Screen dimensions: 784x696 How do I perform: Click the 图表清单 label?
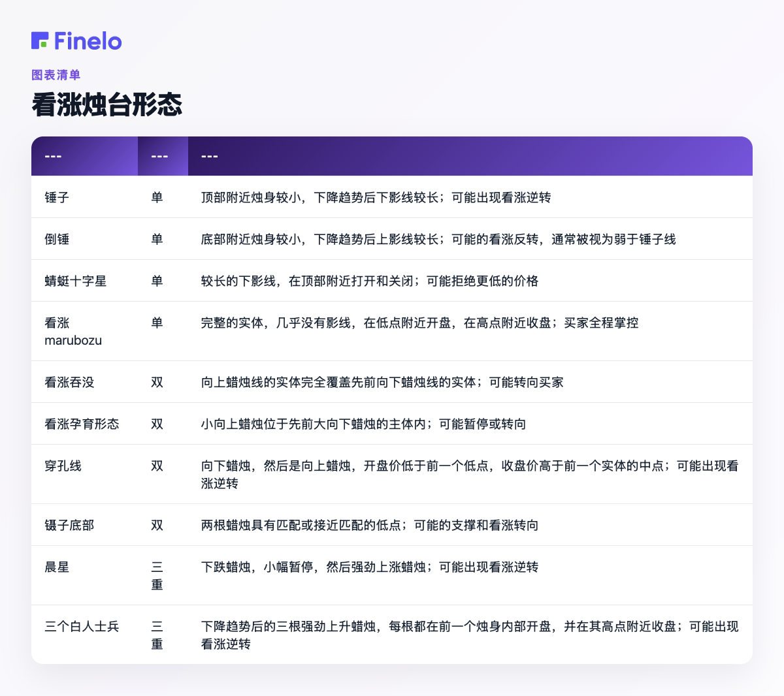coord(56,75)
